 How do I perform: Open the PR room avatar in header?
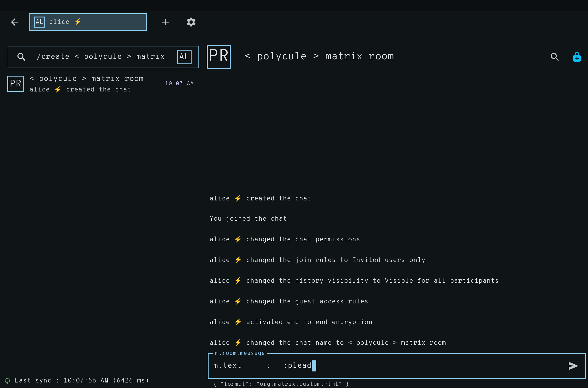(219, 57)
